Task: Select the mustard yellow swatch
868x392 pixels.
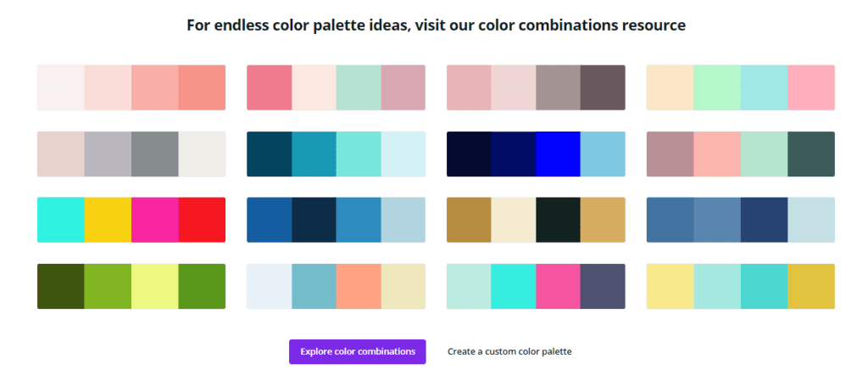Action: [811, 286]
